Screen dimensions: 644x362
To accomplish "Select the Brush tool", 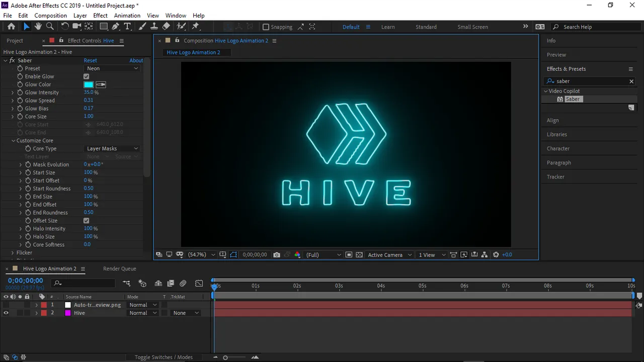I will (142, 27).
